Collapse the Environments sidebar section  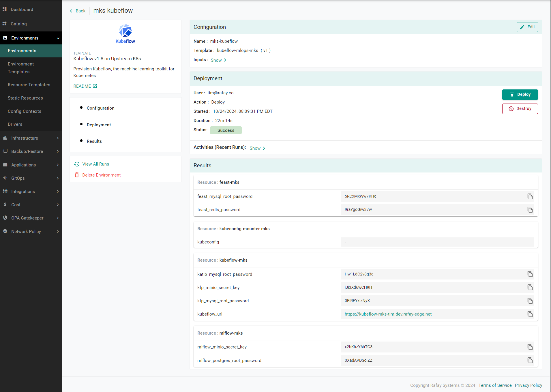pyautogui.click(x=58, y=38)
